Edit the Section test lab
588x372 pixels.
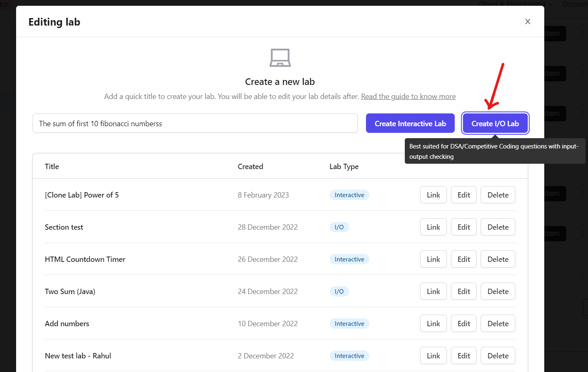click(x=463, y=227)
